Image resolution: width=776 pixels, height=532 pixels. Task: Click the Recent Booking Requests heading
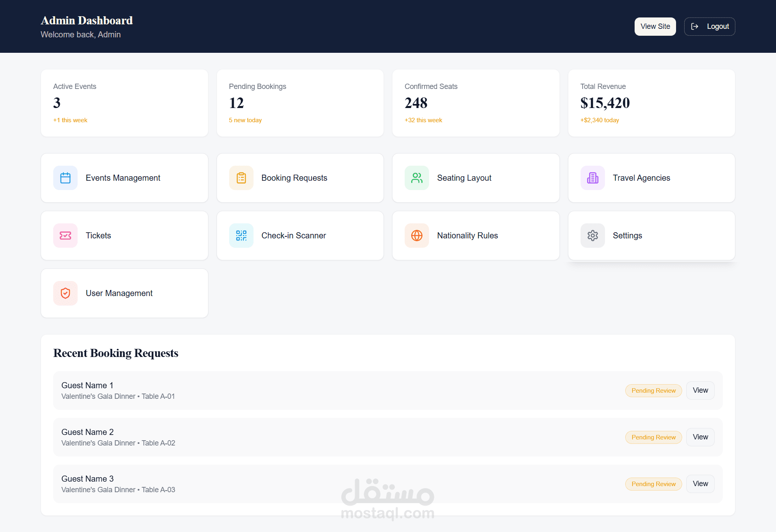pos(116,353)
